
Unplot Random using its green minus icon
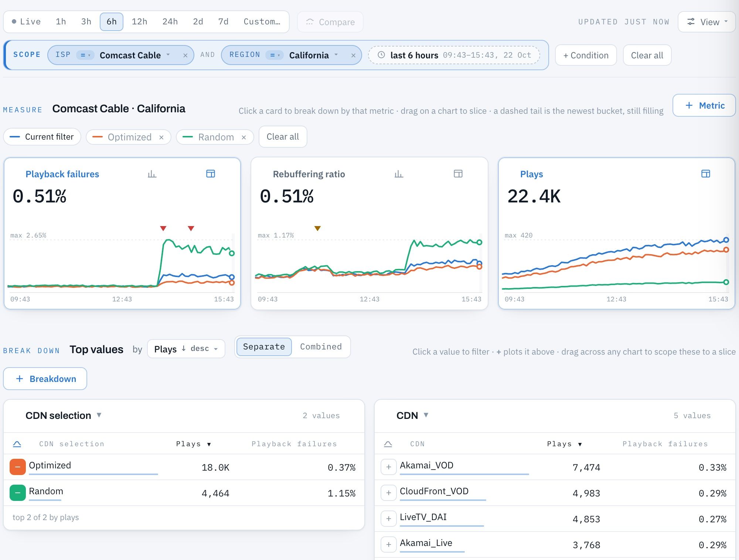point(18,493)
